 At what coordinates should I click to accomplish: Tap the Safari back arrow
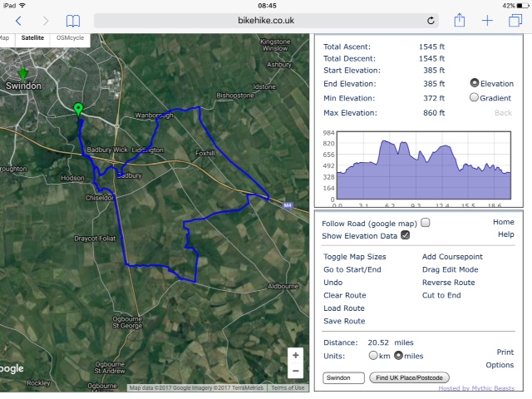pos(18,21)
